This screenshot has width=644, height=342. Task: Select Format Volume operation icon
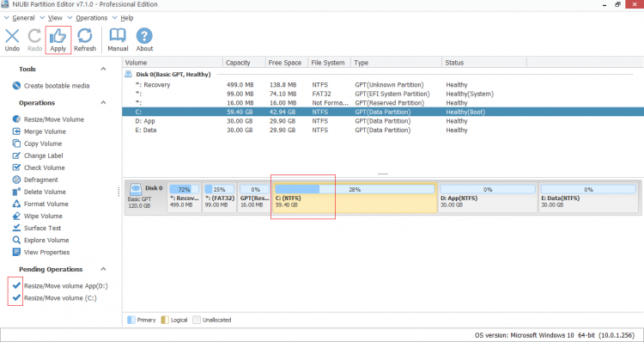16,204
